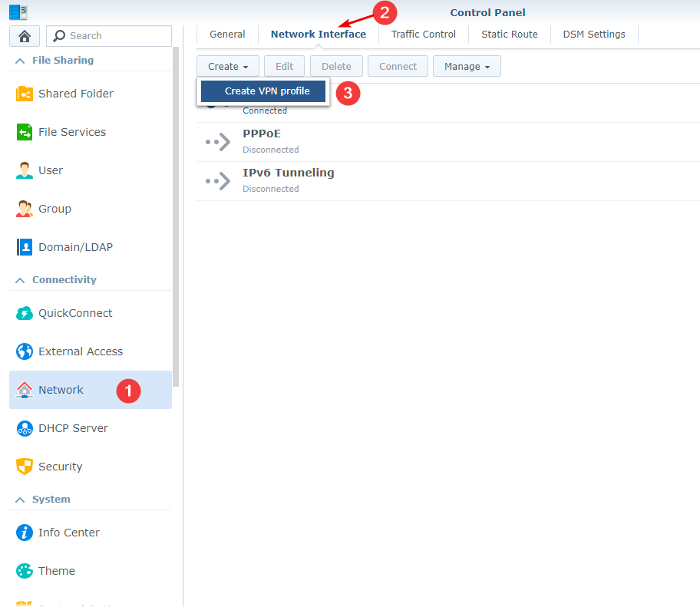Image resolution: width=700 pixels, height=607 pixels.
Task: Open the Manage dropdown menu
Action: [467, 67]
